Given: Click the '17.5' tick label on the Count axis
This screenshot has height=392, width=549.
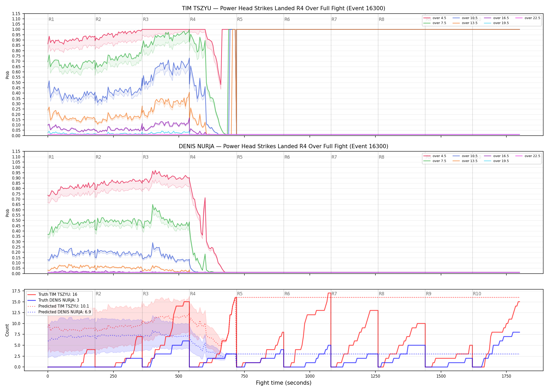Looking at the screenshot, I should (x=16, y=291).
